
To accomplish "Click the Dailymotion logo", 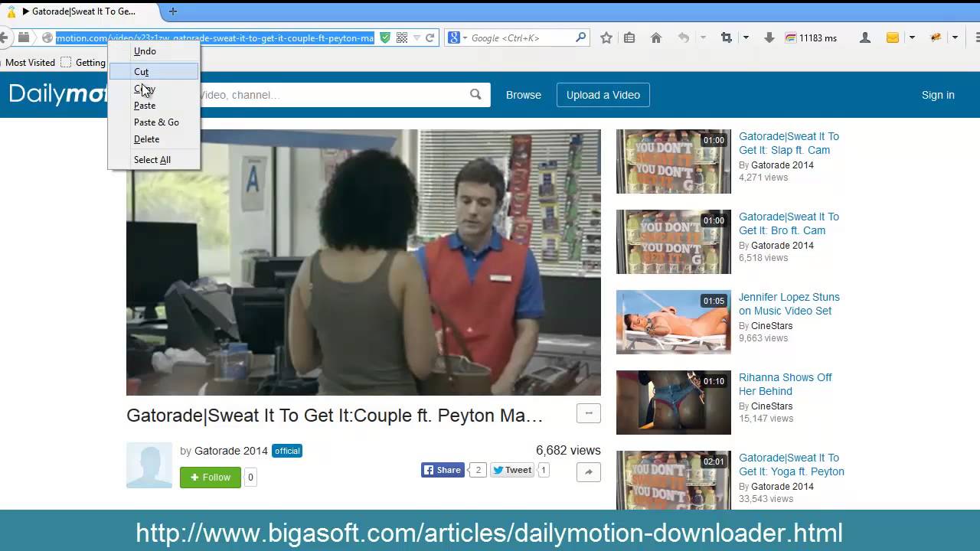I will point(57,94).
